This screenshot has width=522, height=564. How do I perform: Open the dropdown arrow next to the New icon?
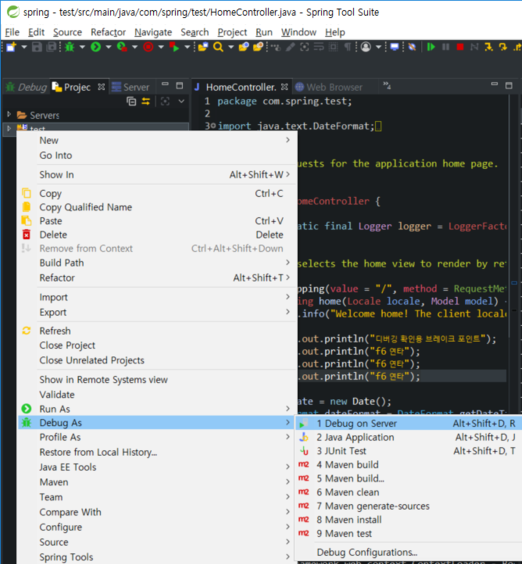tap(24, 47)
